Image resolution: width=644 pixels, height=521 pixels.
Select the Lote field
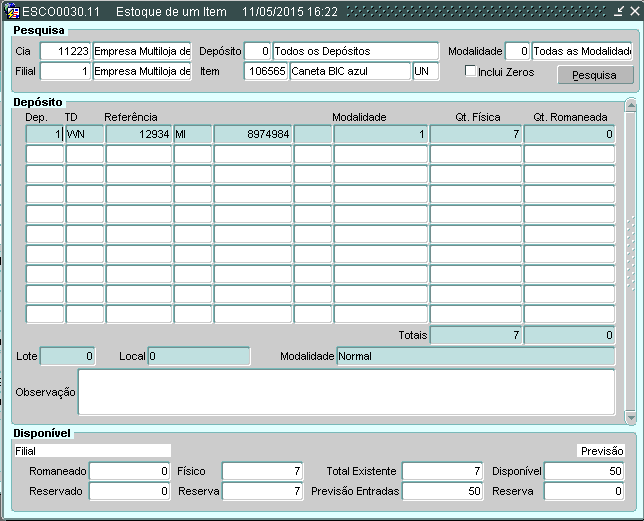coord(68,356)
